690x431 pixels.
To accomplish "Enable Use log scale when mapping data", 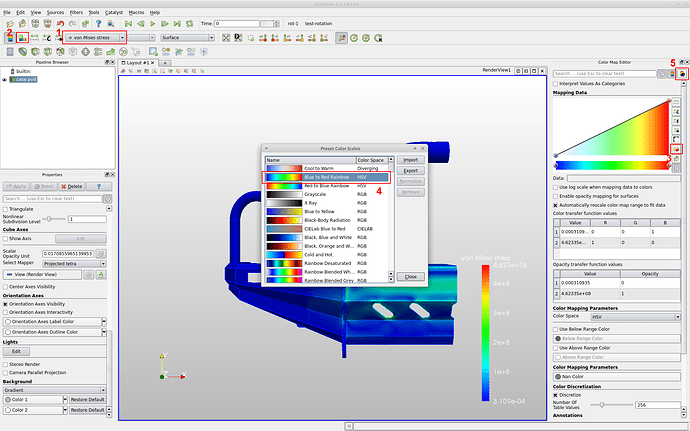I will click(x=556, y=187).
